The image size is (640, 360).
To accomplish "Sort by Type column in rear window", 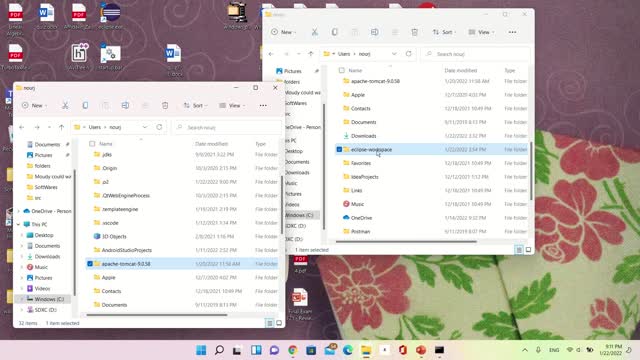I will [x=510, y=70].
